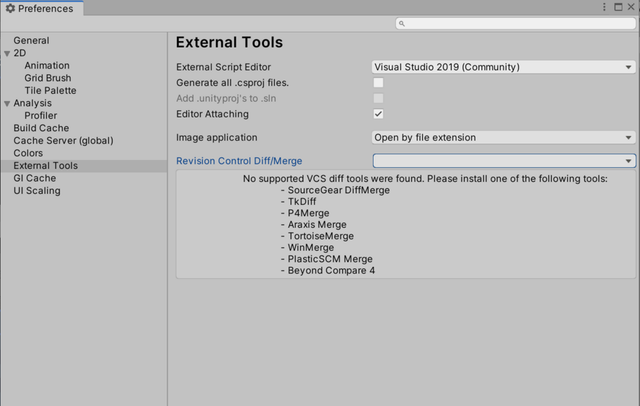640x406 pixels.
Task: Click the Revision Control Diff/Merge label
Action: point(239,161)
